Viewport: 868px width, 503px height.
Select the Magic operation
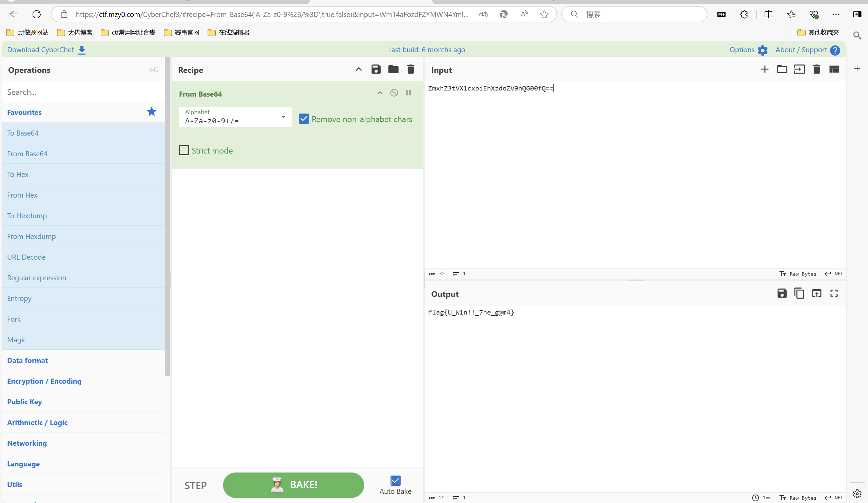tap(83, 340)
